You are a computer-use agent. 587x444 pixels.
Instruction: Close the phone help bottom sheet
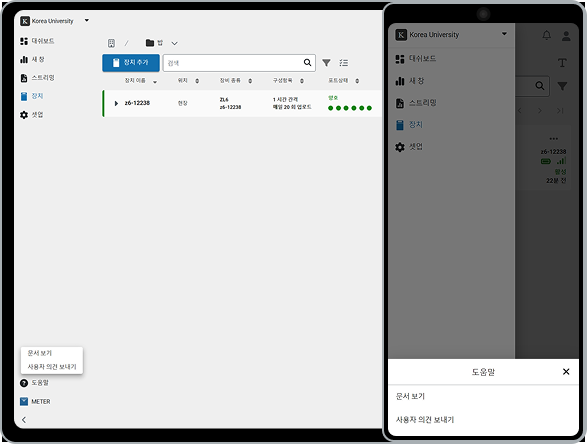pos(566,371)
